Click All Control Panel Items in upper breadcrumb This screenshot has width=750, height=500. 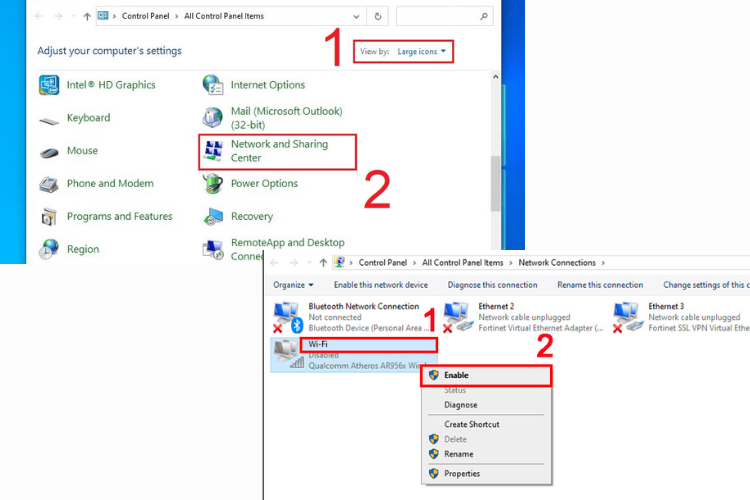(x=224, y=16)
